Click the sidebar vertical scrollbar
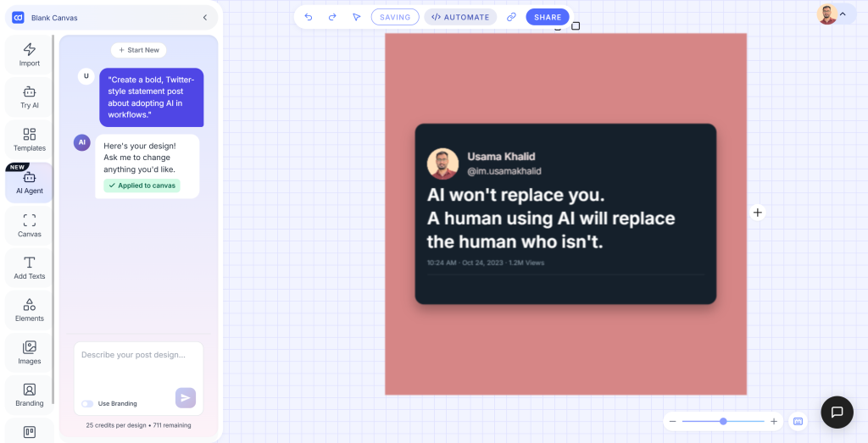 [x=53, y=219]
